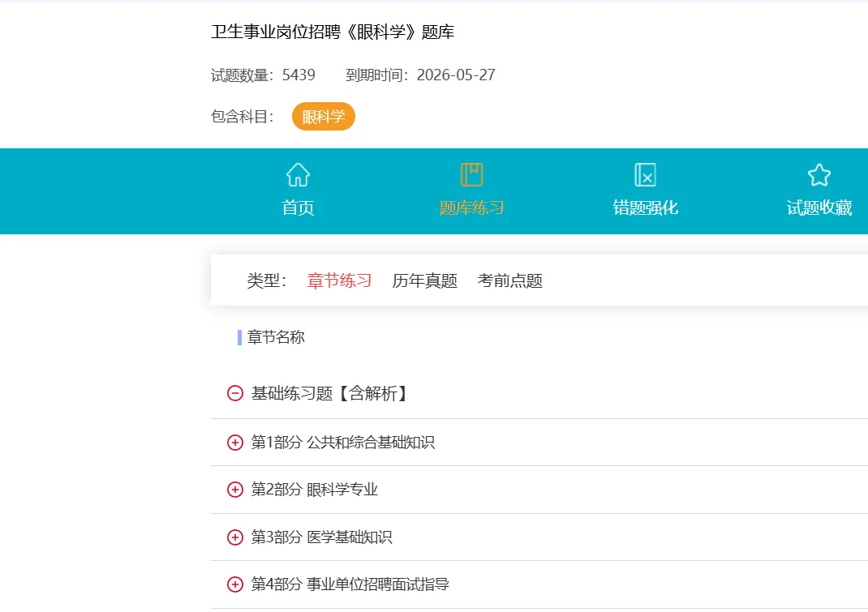Expand 第1部分 公共和综合基础知识
Image resolution: width=868 pixels, height=612 pixels.
(234, 442)
